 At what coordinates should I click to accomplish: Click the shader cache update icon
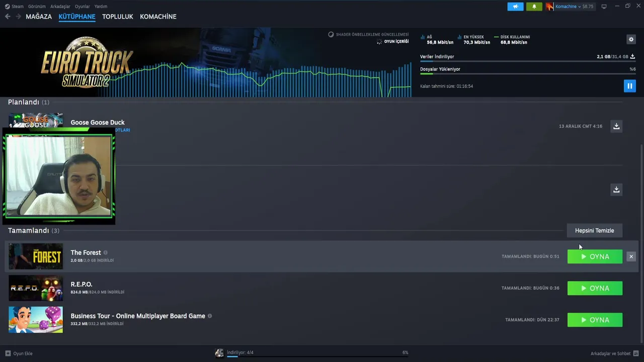(331, 34)
